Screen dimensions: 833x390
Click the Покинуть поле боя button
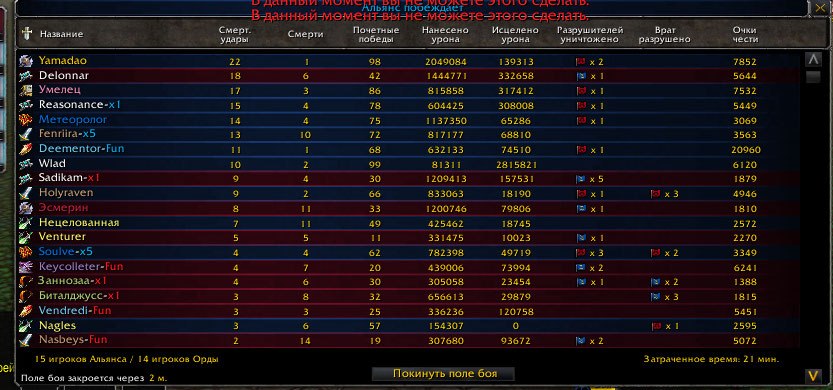pos(444,374)
